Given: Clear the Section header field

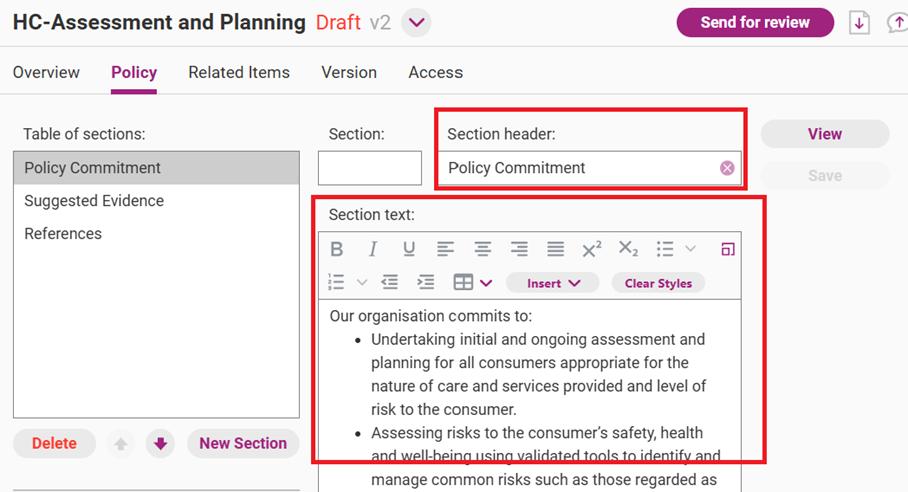Looking at the screenshot, I should tap(727, 168).
